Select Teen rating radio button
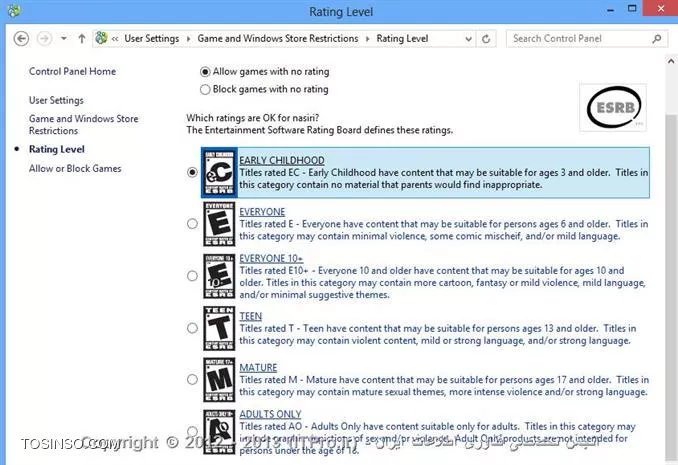This screenshot has height=465, width=678. [192, 328]
